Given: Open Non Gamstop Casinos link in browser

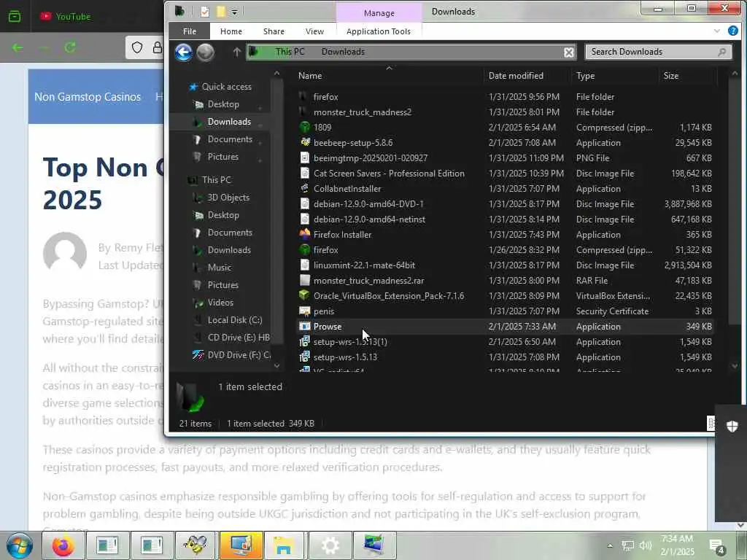Looking at the screenshot, I should point(88,97).
